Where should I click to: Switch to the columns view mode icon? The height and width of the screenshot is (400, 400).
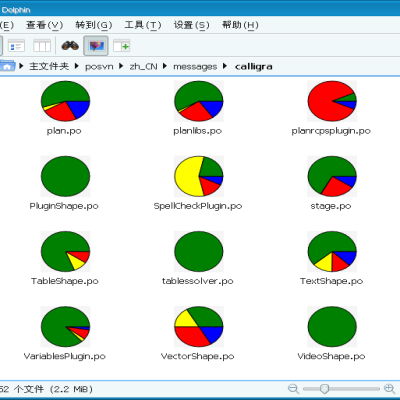coord(42,46)
